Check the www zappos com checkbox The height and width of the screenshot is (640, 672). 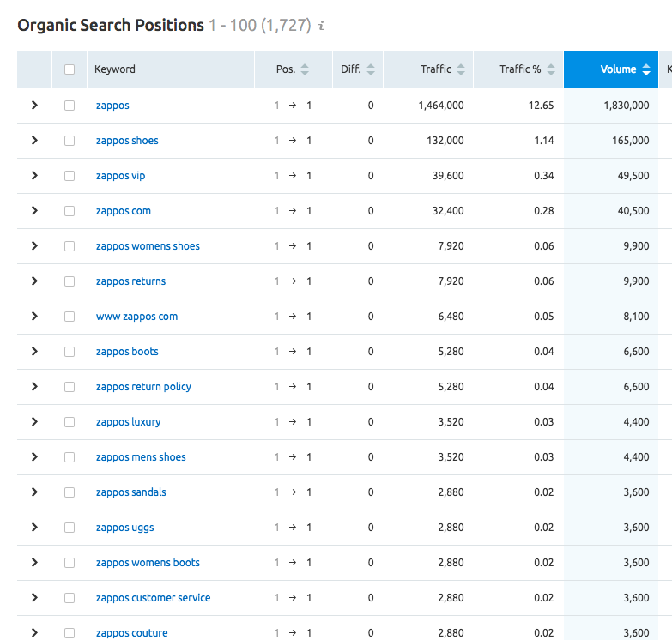click(70, 317)
